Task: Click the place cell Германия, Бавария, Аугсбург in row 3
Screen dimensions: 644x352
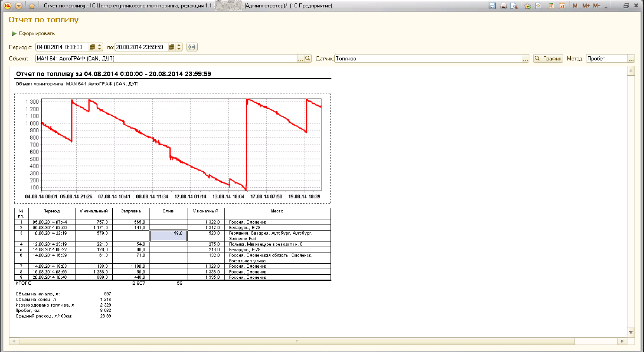Action: pos(277,236)
